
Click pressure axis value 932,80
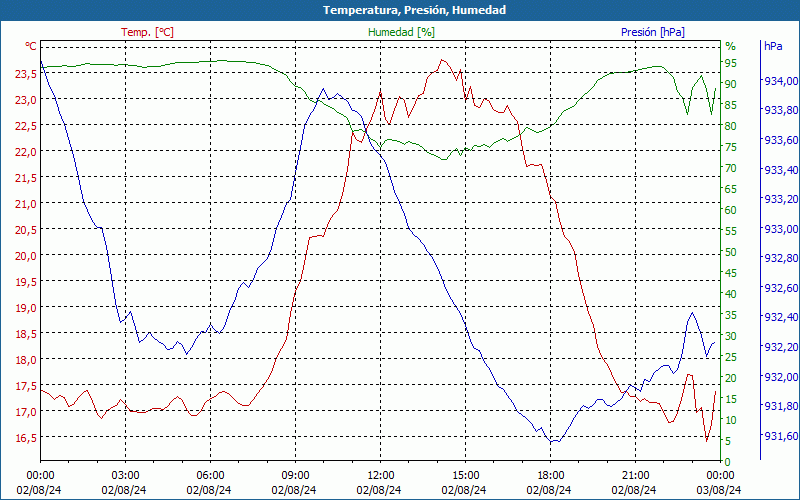click(x=781, y=259)
